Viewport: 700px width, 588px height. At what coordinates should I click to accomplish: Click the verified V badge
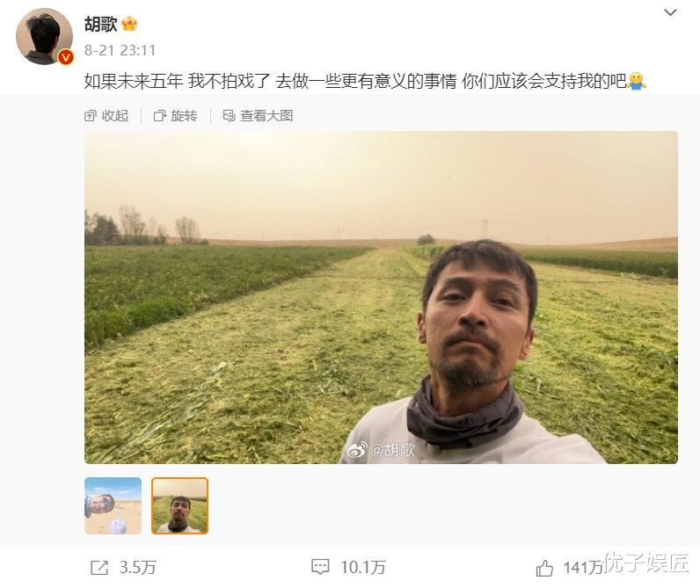click(x=66, y=57)
